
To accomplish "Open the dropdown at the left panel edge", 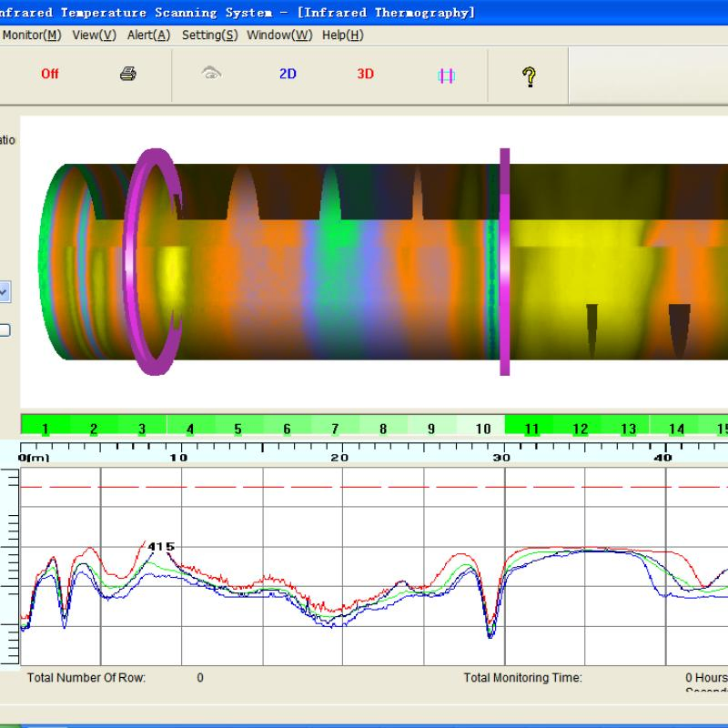I will [5, 292].
